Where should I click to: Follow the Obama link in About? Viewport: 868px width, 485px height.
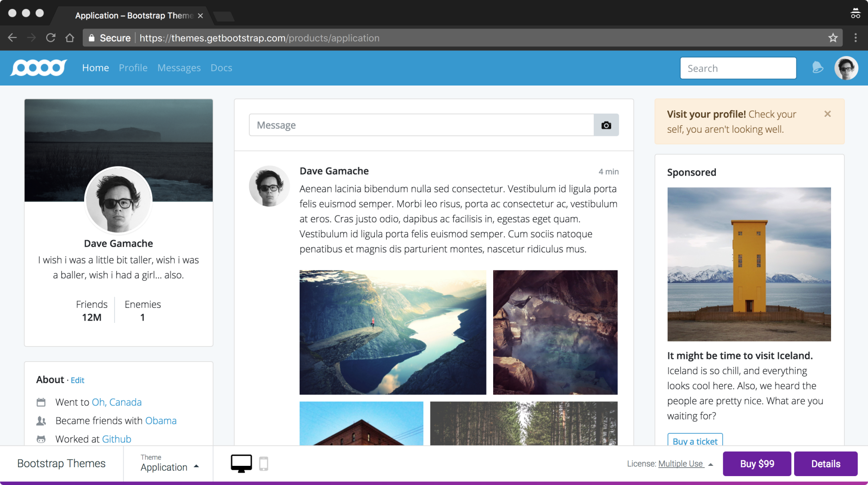tap(161, 420)
